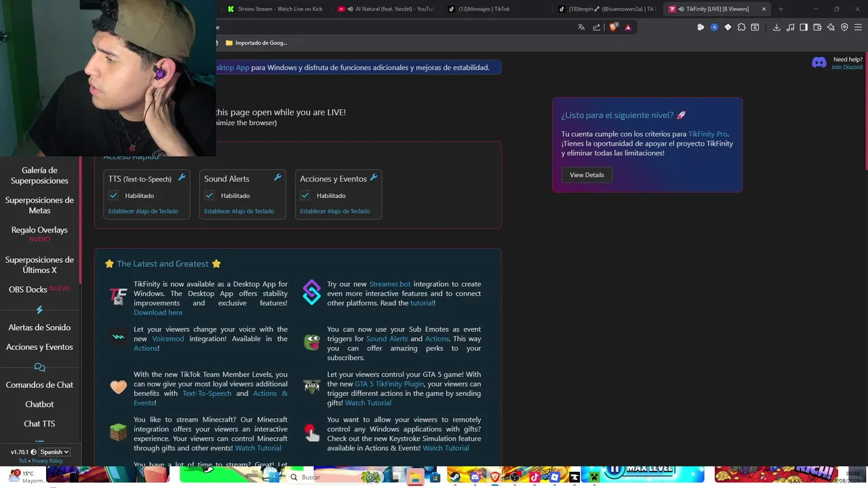Open Chat TTS in sidebar
Viewport: 868px width, 488px height.
pyautogui.click(x=39, y=424)
